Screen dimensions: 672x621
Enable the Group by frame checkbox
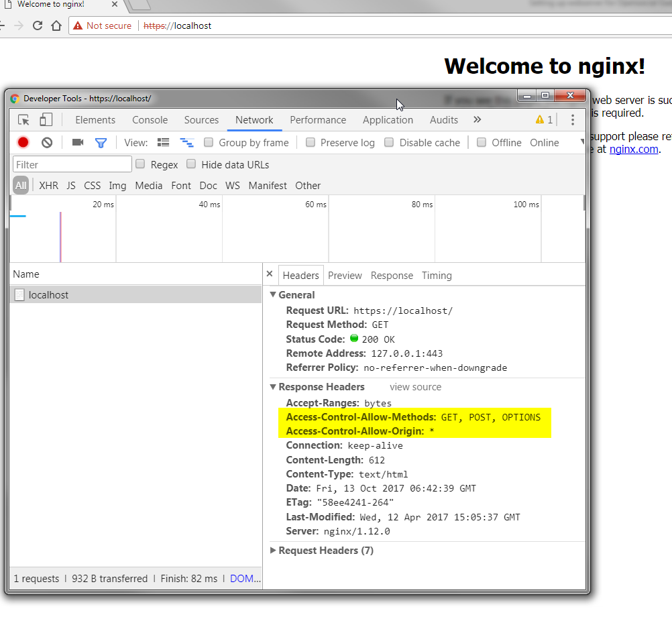[x=209, y=142]
